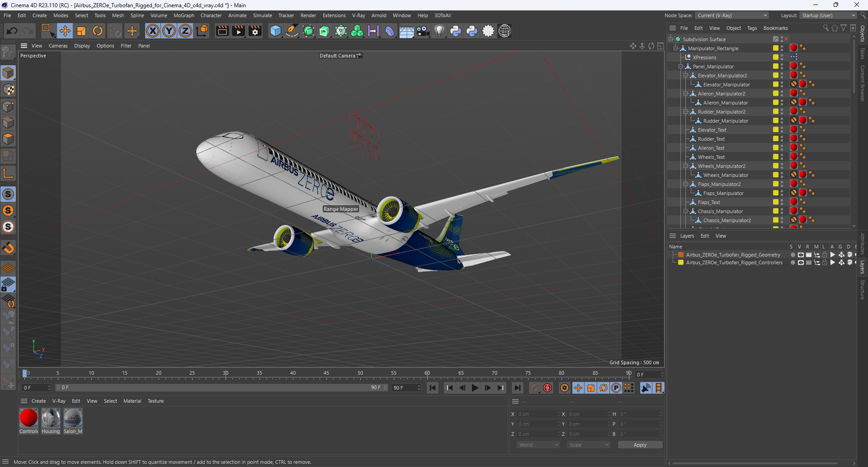This screenshot has height=467, width=868.
Task: Toggle Y axis lock
Action: coord(169,31)
